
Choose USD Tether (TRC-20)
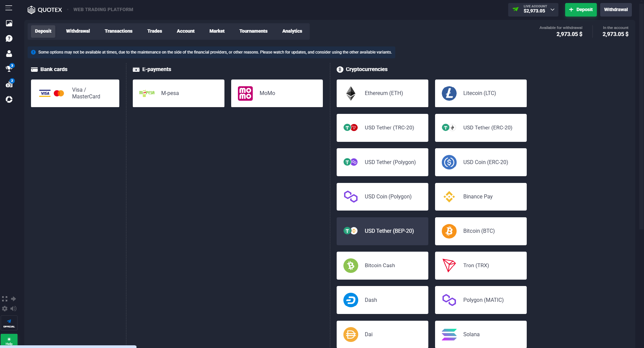click(x=382, y=128)
